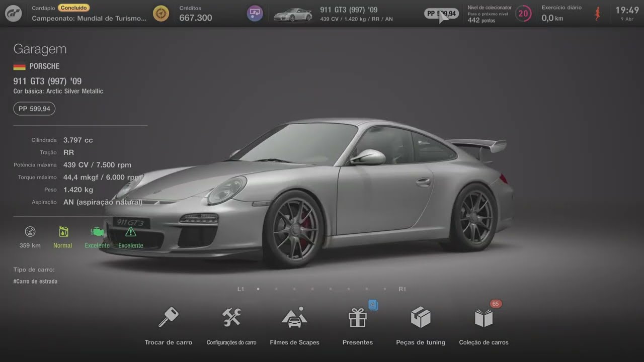Open Configurações do carro tools icon

(x=231, y=317)
